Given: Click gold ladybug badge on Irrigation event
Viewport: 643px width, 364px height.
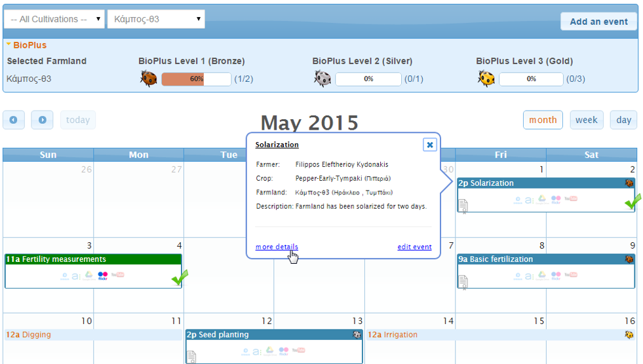Looking at the screenshot, I should [x=629, y=335].
